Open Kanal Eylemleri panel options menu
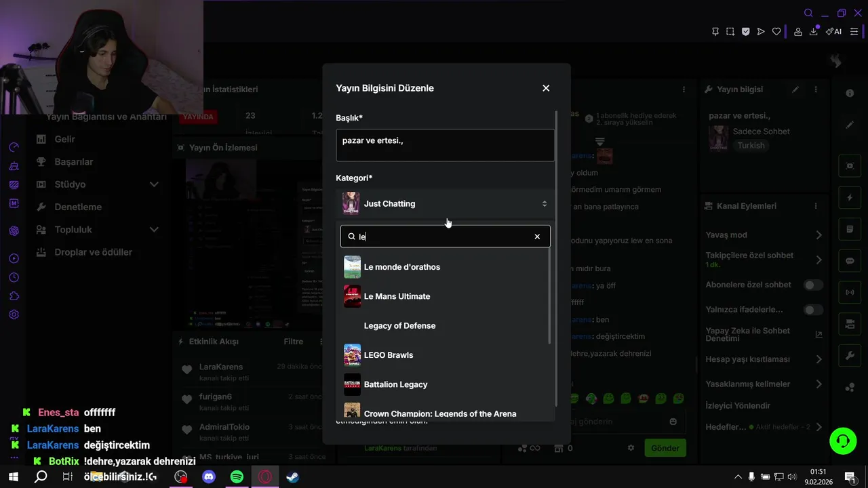Image resolution: width=868 pixels, height=488 pixels. (816, 206)
